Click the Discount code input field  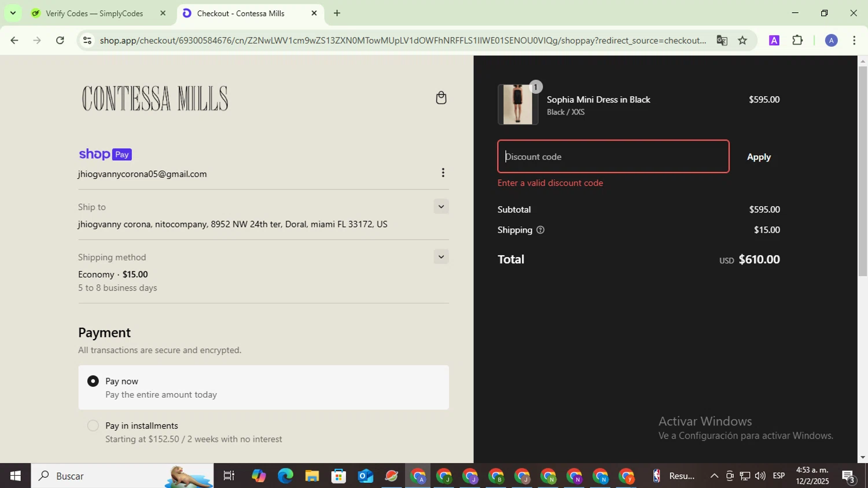point(613,156)
